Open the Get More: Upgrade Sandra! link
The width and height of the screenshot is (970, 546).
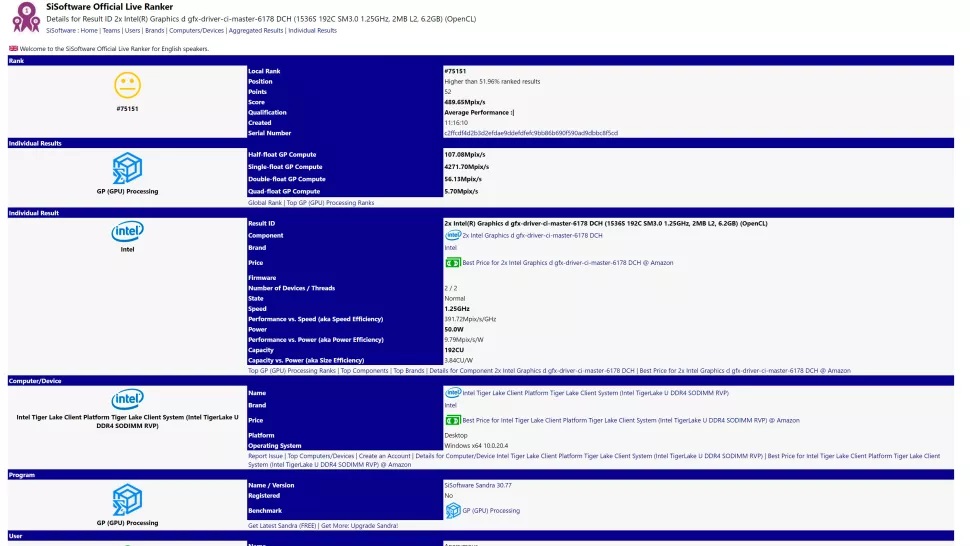(359, 526)
